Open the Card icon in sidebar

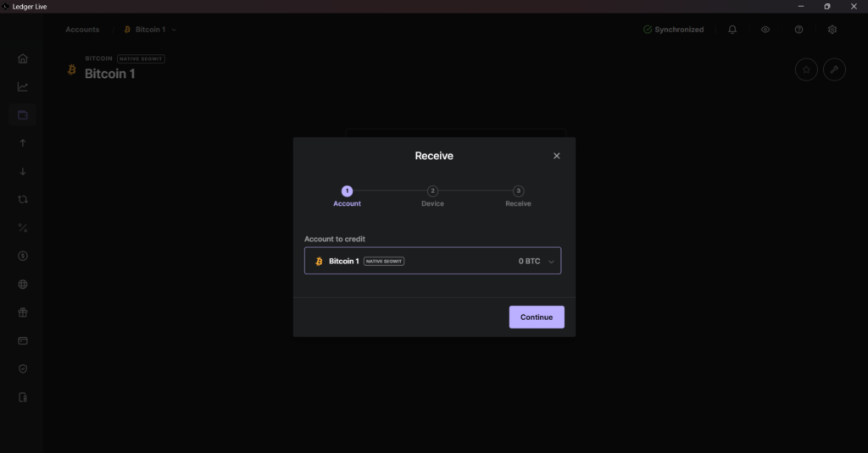tap(23, 340)
